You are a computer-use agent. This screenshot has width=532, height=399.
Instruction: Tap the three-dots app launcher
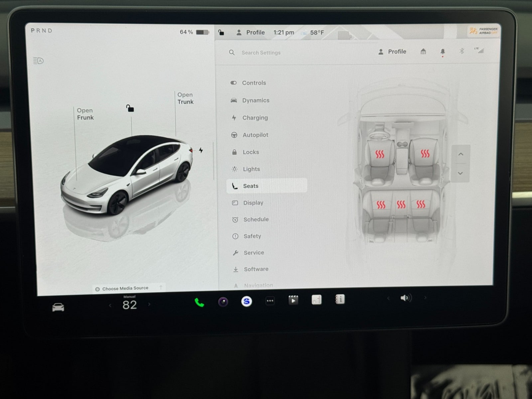pyautogui.click(x=270, y=301)
